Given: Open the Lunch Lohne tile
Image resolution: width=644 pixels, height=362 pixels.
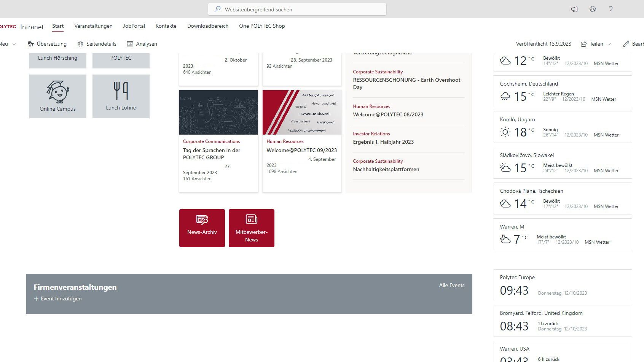Looking at the screenshot, I should [x=121, y=96].
